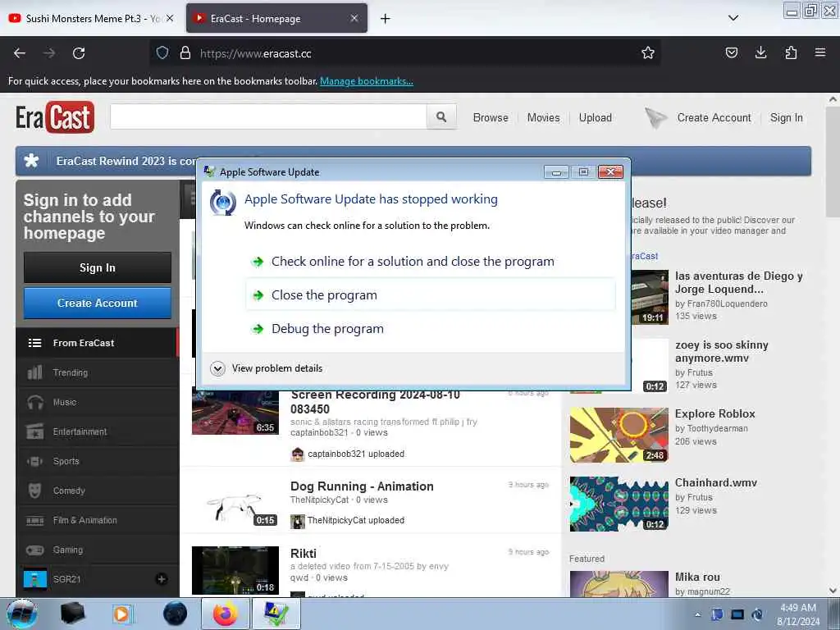Viewport: 840px width, 630px height.
Task: Open zoey is soo skinny anymore.wmv title
Action: click(722, 351)
